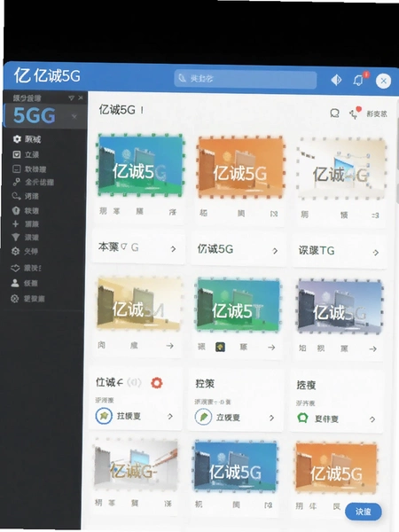Click the branch icon with red dot
The image size is (399, 532).
[x=355, y=113]
